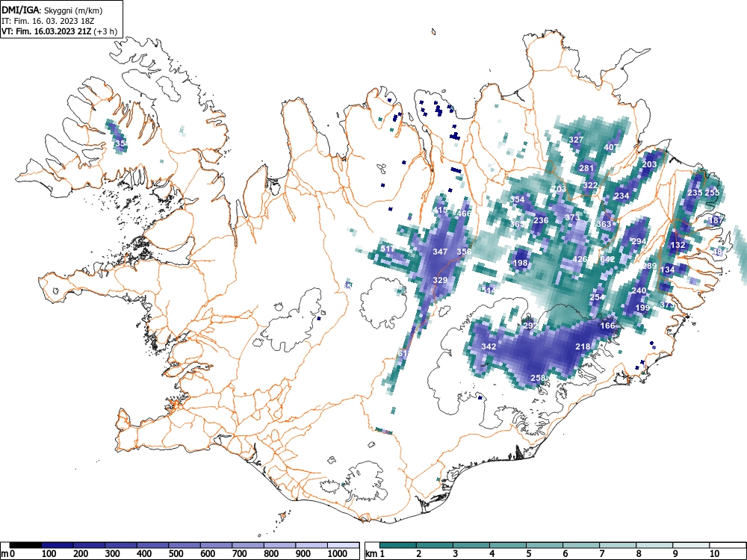Image resolution: width=747 pixels, height=560 pixels.
Task: Click the pale lavender swatch between 900 and 1000
Action: [x=311, y=545]
